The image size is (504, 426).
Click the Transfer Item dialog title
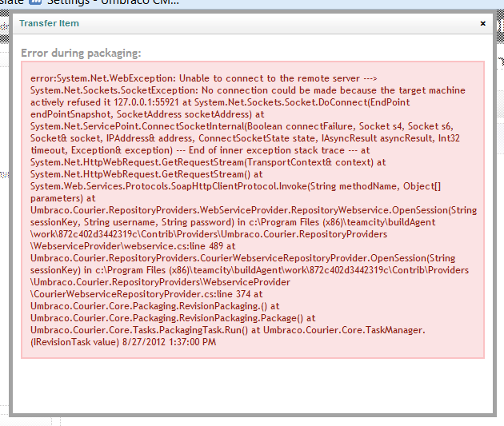click(x=49, y=24)
